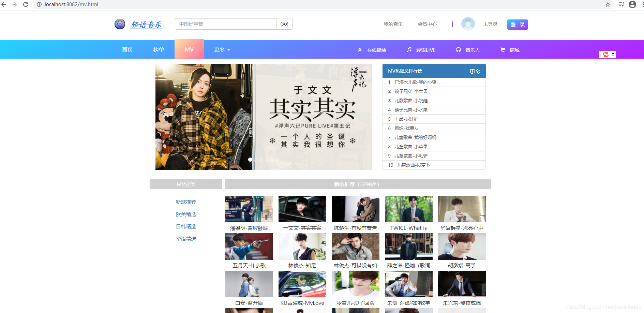
Task: Open TWICE-What is MV thumbnail
Action: point(409,209)
